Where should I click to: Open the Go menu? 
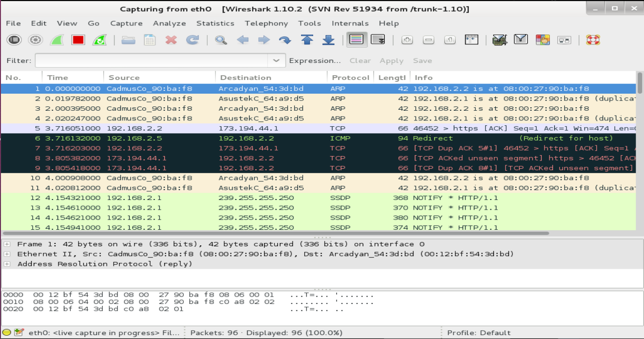coord(94,23)
